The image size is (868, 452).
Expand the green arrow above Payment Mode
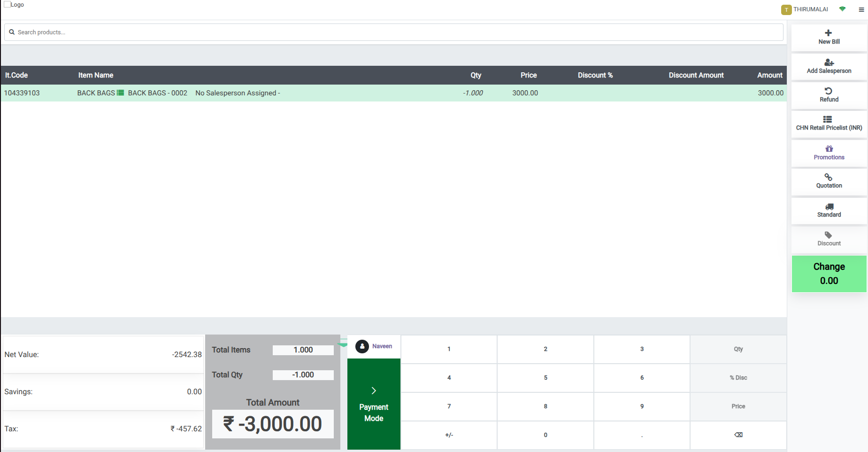pyautogui.click(x=343, y=345)
